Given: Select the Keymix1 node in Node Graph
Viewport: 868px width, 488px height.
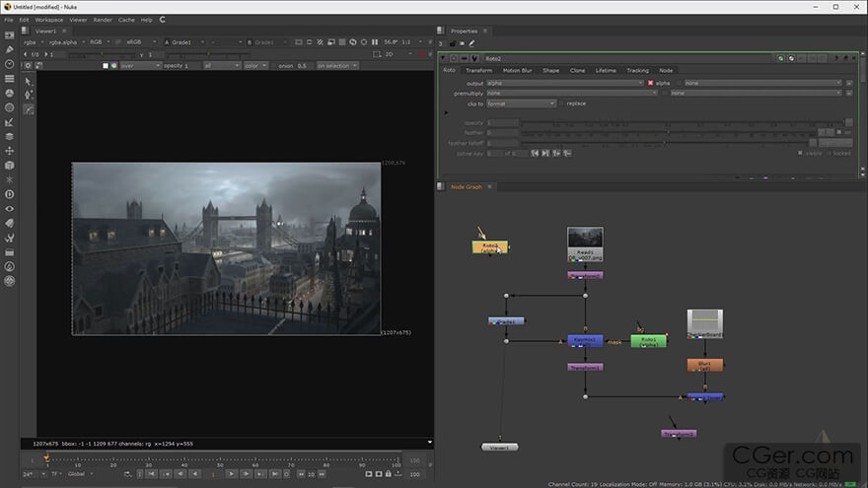Looking at the screenshot, I should coord(585,341).
